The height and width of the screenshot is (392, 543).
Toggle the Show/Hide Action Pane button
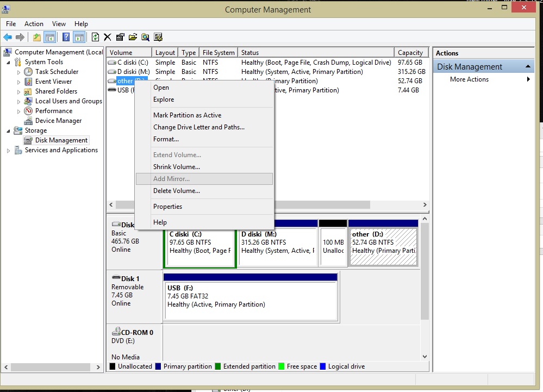[x=79, y=37]
